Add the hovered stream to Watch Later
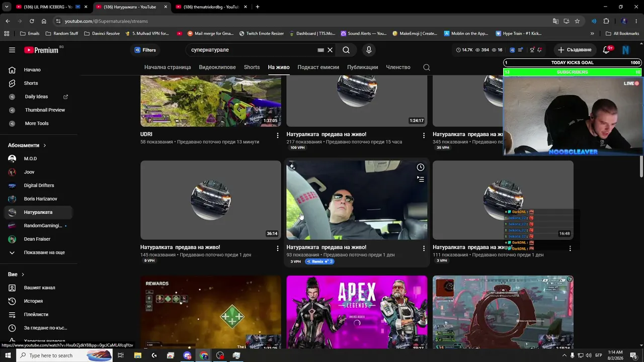644x362 pixels. pos(421,167)
